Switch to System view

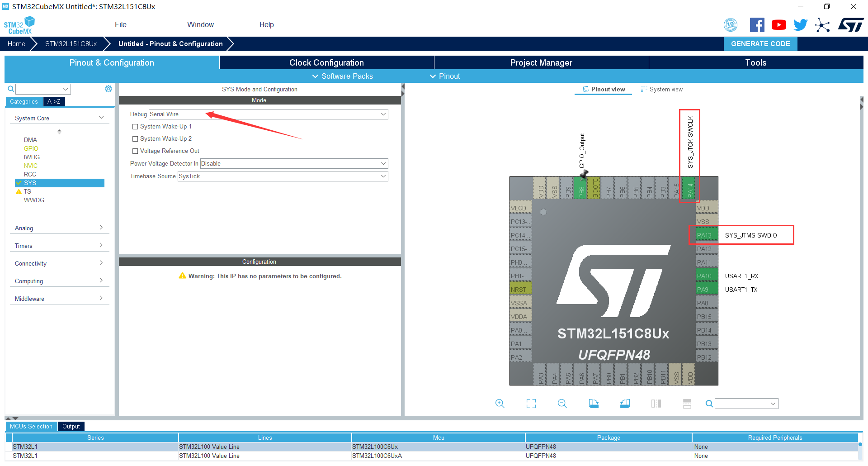pyautogui.click(x=662, y=90)
